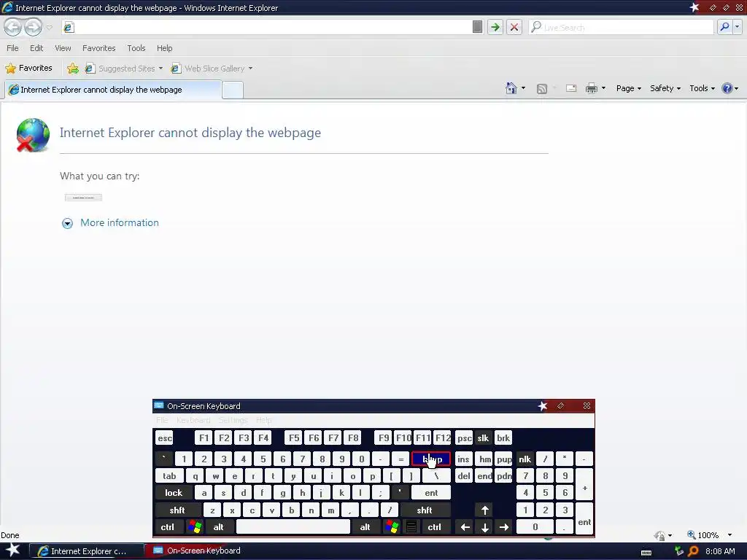This screenshot has width=747, height=560.
Task: Toggle the slk scroll lock key
Action: click(x=483, y=438)
